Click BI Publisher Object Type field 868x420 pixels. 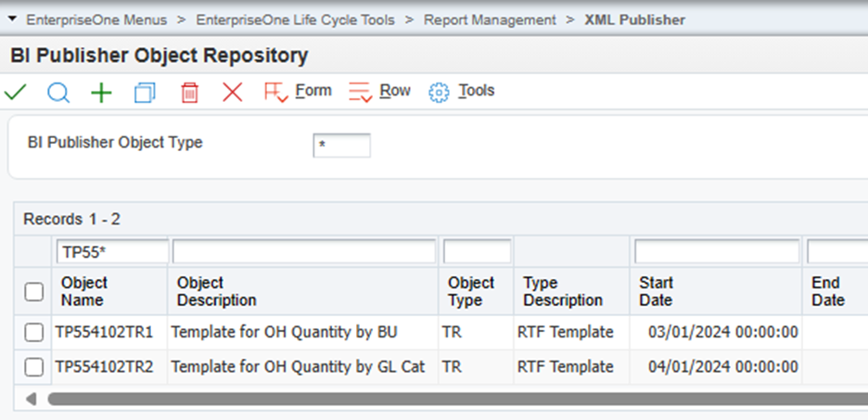click(341, 146)
